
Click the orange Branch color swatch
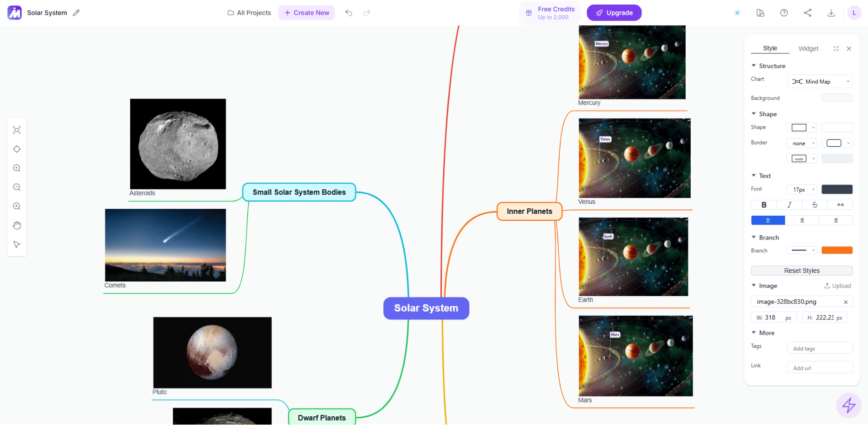pyautogui.click(x=837, y=250)
